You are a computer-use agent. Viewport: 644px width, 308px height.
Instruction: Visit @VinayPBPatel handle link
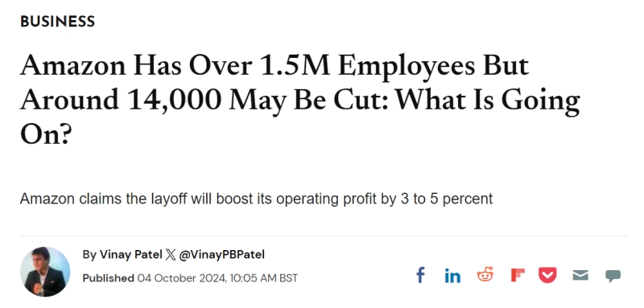click(222, 255)
